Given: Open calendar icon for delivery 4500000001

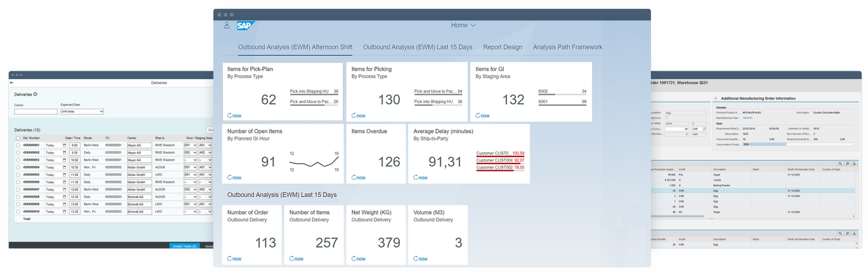Looking at the screenshot, I should 65,145.
